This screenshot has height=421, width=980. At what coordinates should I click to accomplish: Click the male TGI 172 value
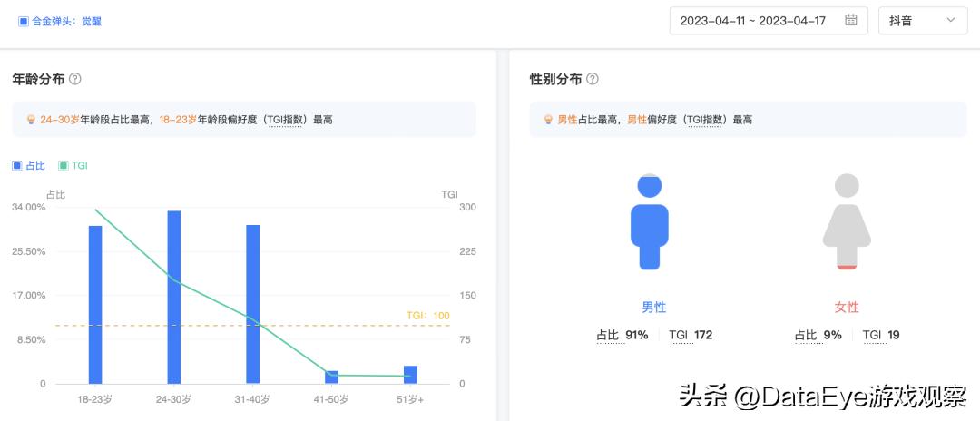(691, 336)
